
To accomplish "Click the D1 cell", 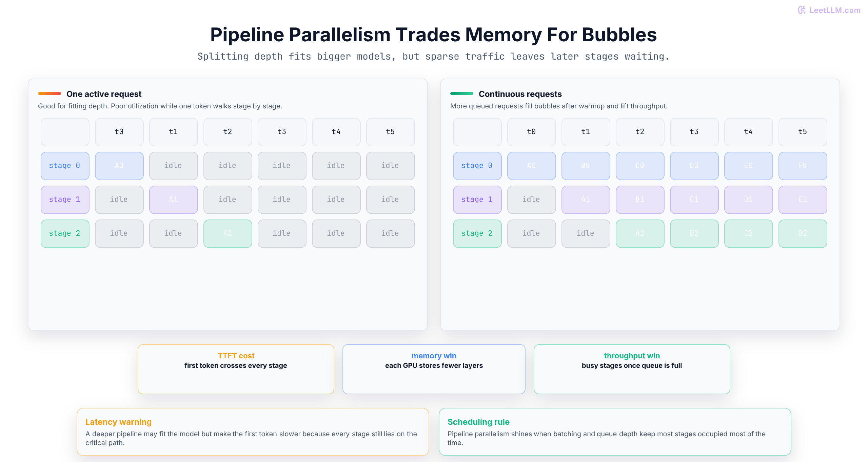I will (749, 199).
